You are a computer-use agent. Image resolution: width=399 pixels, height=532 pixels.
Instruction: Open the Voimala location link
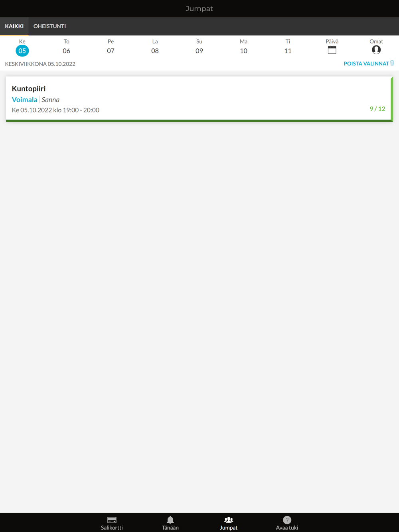tap(24, 100)
